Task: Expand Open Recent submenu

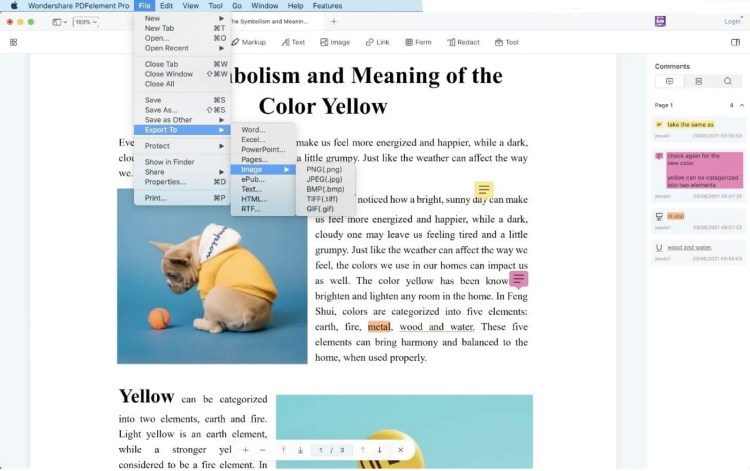Action: 182,48
